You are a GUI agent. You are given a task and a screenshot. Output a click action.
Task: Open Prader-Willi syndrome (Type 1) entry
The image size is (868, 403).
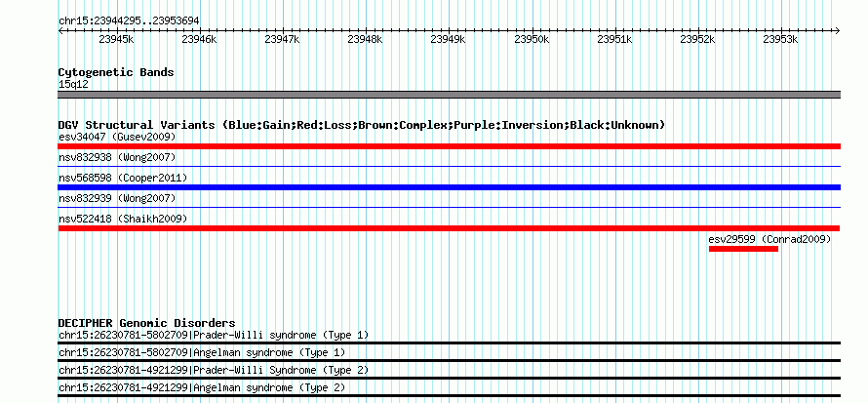[214, 335]
